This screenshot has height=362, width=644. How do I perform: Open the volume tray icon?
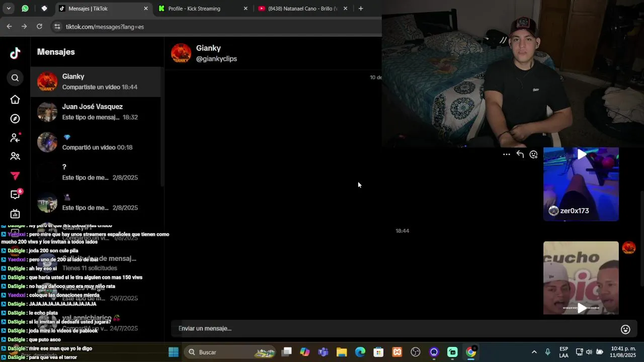point(589,352)
